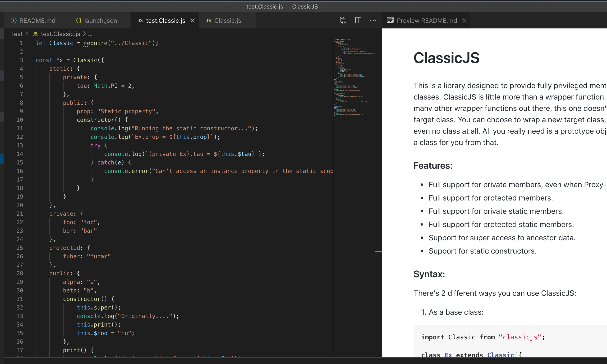Click the Open Changes comparison icon
This screenshot has height=364, width=607.
[343, 20]
